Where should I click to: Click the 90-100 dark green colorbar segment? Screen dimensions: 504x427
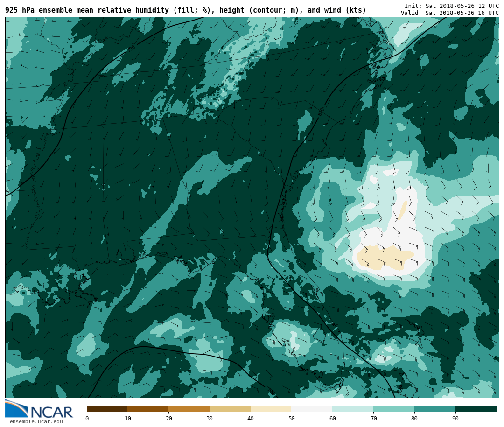click(x=476, y=409)
